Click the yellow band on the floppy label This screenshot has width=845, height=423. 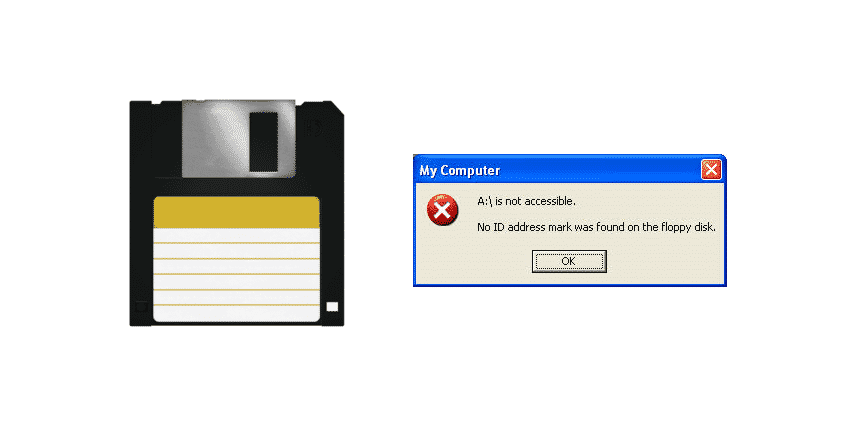(237, 212)
